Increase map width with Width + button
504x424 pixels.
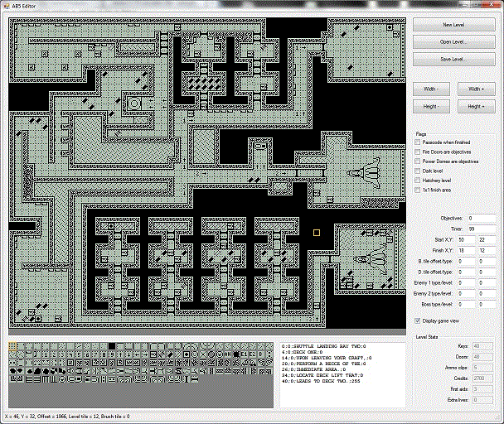(477, 89)
